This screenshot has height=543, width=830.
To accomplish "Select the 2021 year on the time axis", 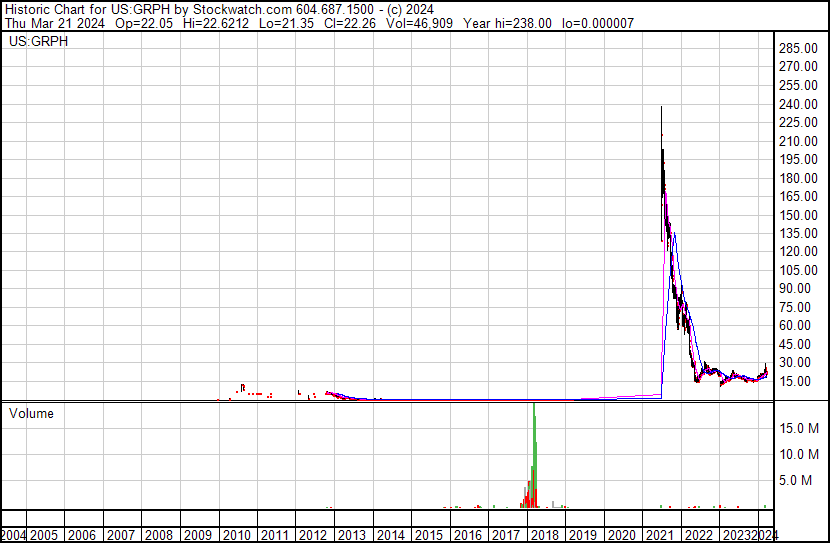I will tap(661, 535).
